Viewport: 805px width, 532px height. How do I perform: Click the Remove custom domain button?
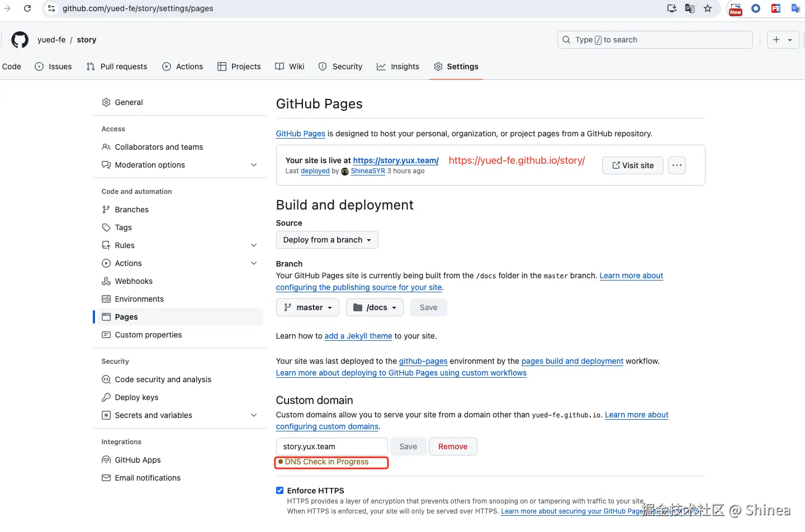click(x=453, y=446)
